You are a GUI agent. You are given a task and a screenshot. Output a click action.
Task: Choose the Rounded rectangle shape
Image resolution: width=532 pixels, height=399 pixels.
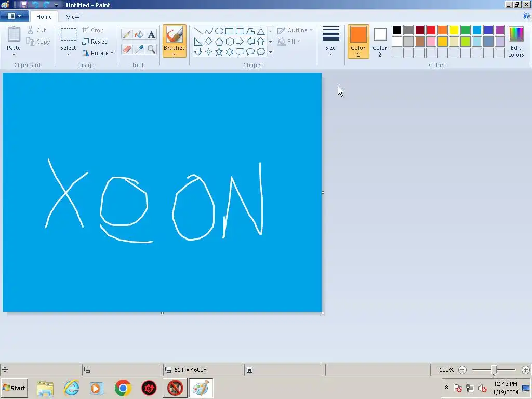[240, 31]
